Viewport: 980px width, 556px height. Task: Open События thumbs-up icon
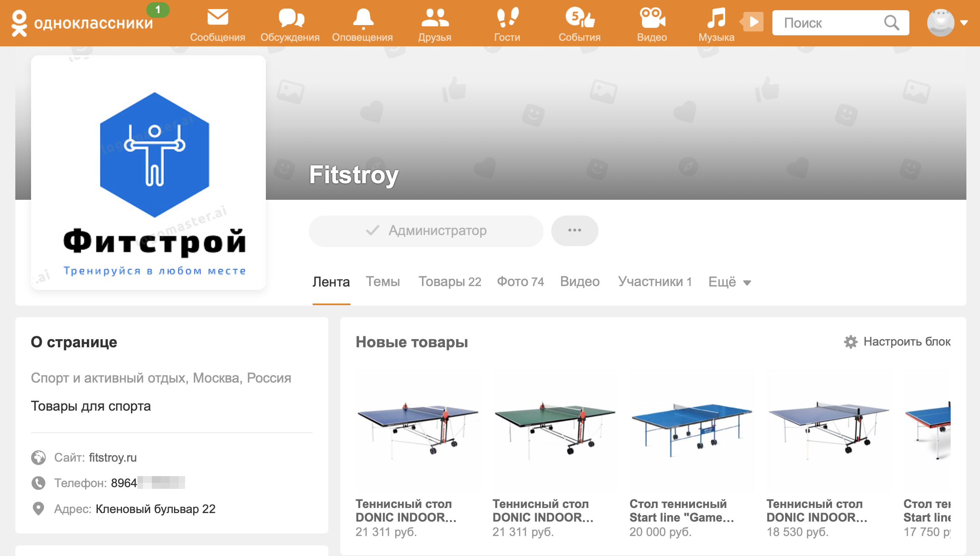pos(580,17)
